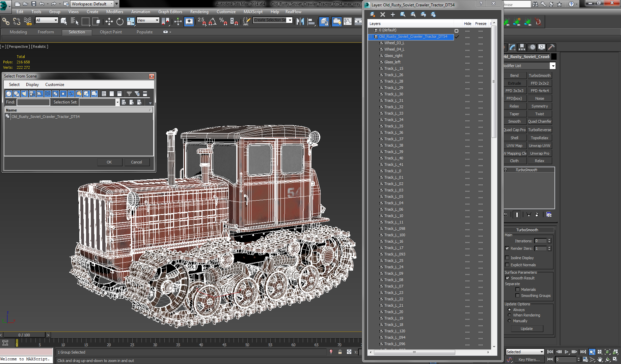Viewport: 621px width, 364px height.
Task: Click the Update button in TurboSmooth
Action: point(526,329)
